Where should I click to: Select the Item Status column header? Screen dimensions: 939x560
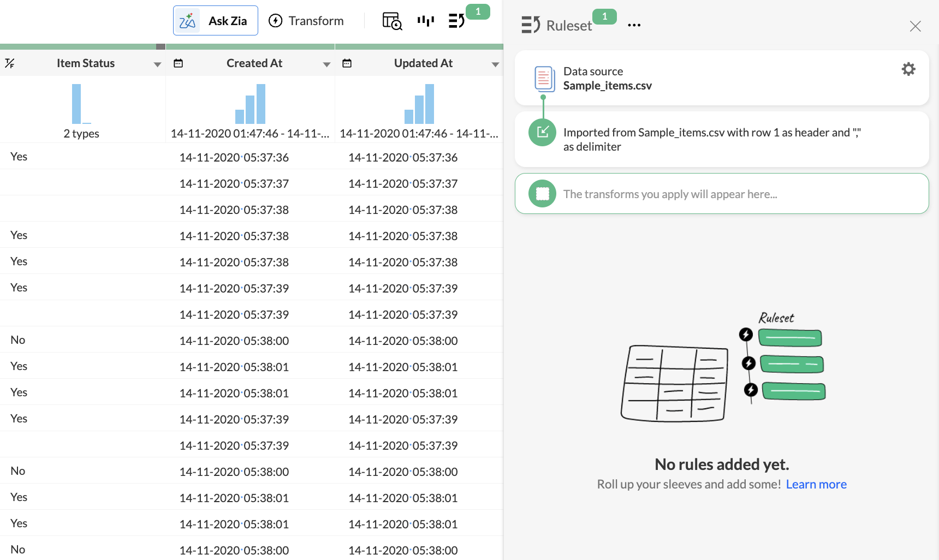click(x=86, y=63)
